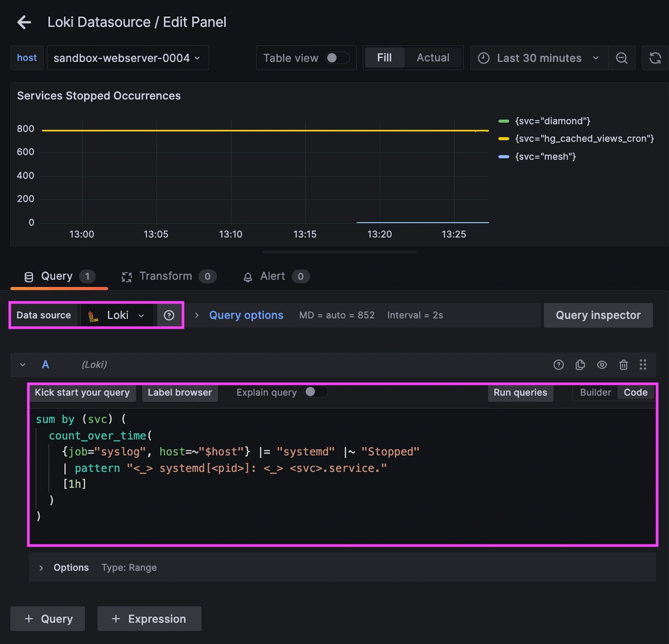The image size is (669, 644).
Task: Click Run queries button
Action: pyautogui.click(x=520, y=393)
